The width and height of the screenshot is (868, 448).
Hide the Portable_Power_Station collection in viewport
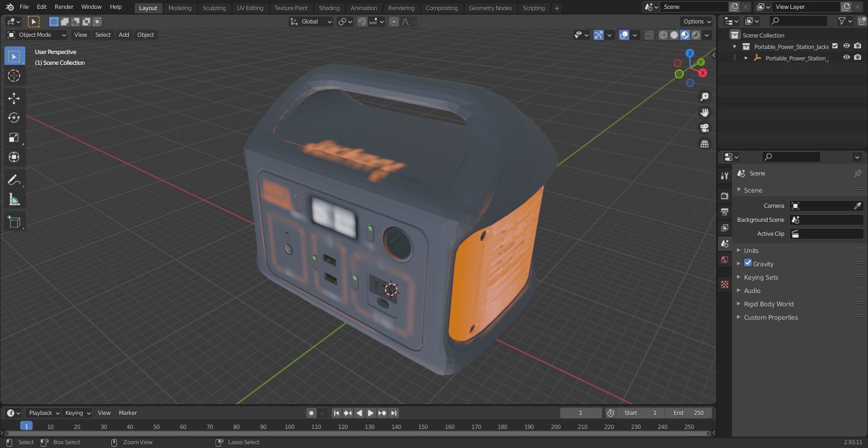coord(846,46)
